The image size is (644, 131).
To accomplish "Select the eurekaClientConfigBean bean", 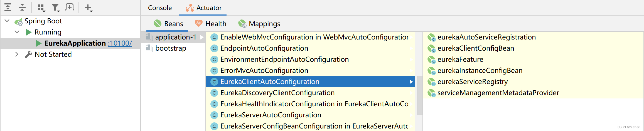I will click(534, 48).
